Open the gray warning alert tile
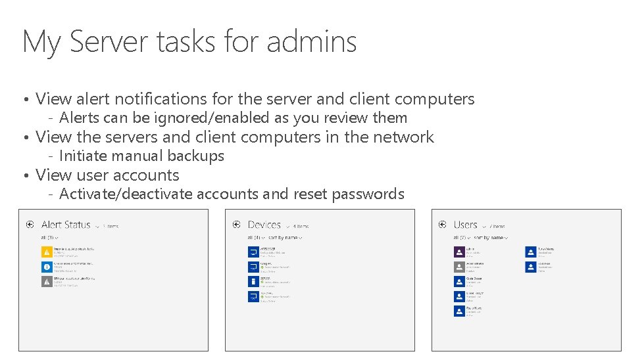This screenshot has height=362, width=644. coord(46,281)
